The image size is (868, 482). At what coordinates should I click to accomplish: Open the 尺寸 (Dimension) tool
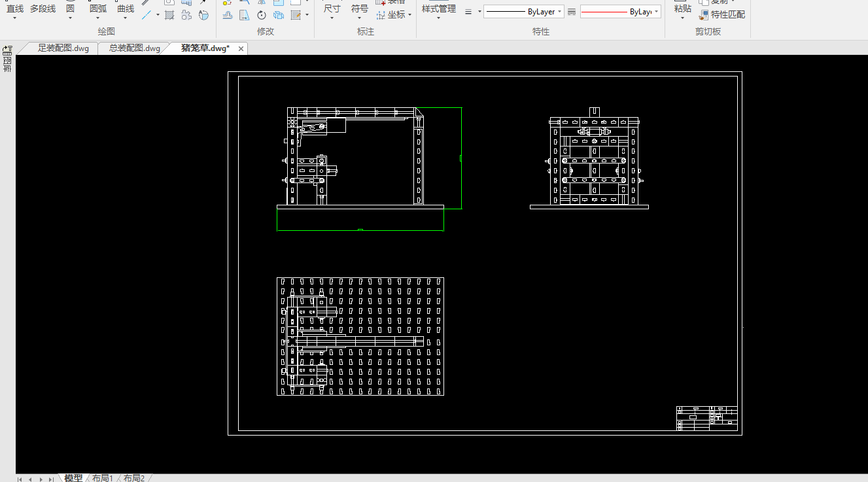(x=332, y=9)
